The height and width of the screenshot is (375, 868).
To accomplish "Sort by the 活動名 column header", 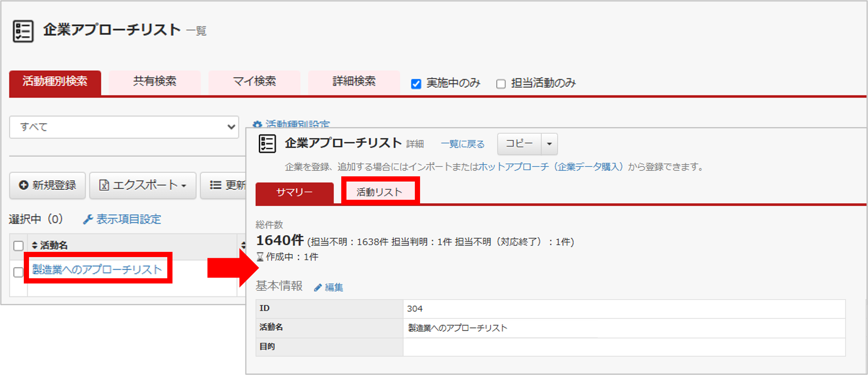I will [x=54, y=246].
